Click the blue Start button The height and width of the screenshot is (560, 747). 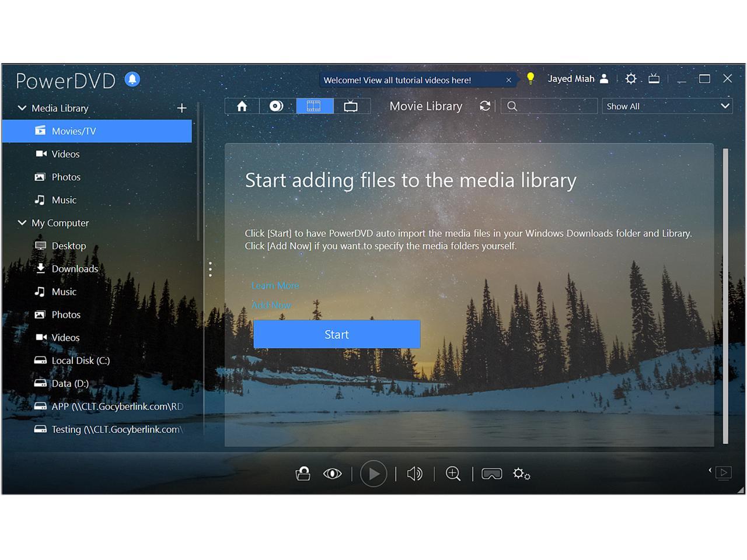tap(337, 334)
